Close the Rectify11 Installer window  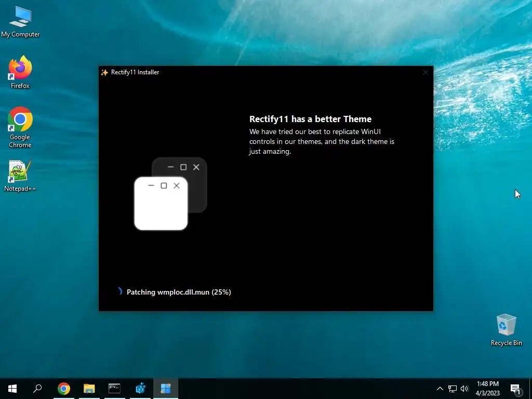coord(425,72)
